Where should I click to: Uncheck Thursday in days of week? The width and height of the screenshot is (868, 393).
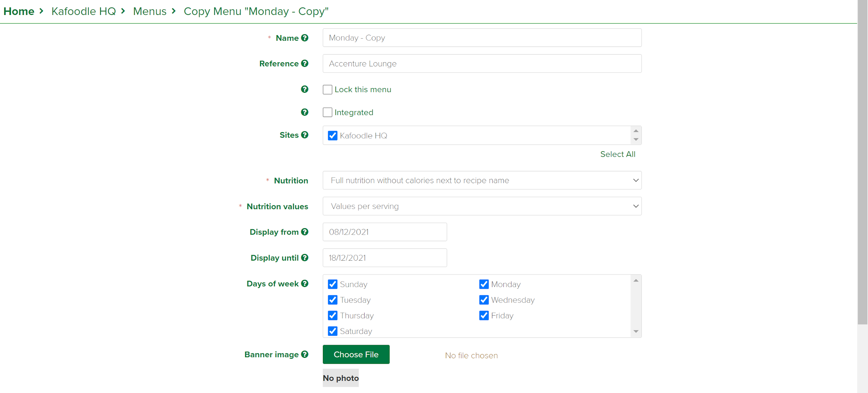click(333, 316)
